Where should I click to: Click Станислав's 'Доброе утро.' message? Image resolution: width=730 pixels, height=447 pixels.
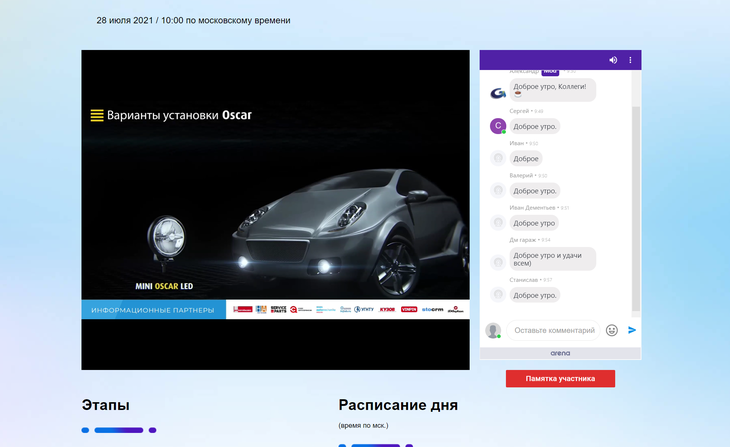tap(535, 295)
